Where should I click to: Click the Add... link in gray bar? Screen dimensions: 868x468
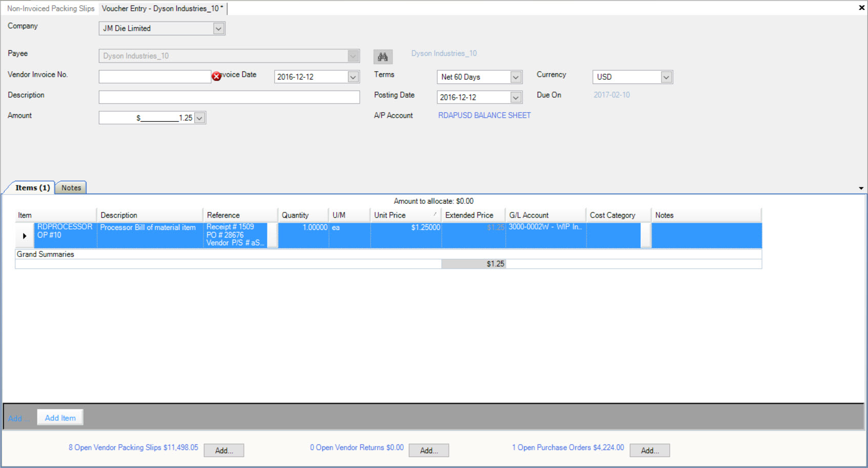pos(17,418)
